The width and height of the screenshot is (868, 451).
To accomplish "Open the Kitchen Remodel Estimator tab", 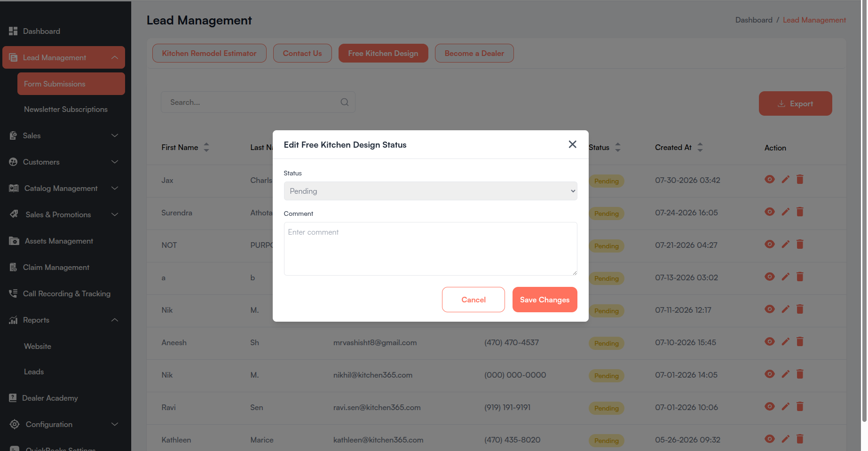I will (209, 53).
